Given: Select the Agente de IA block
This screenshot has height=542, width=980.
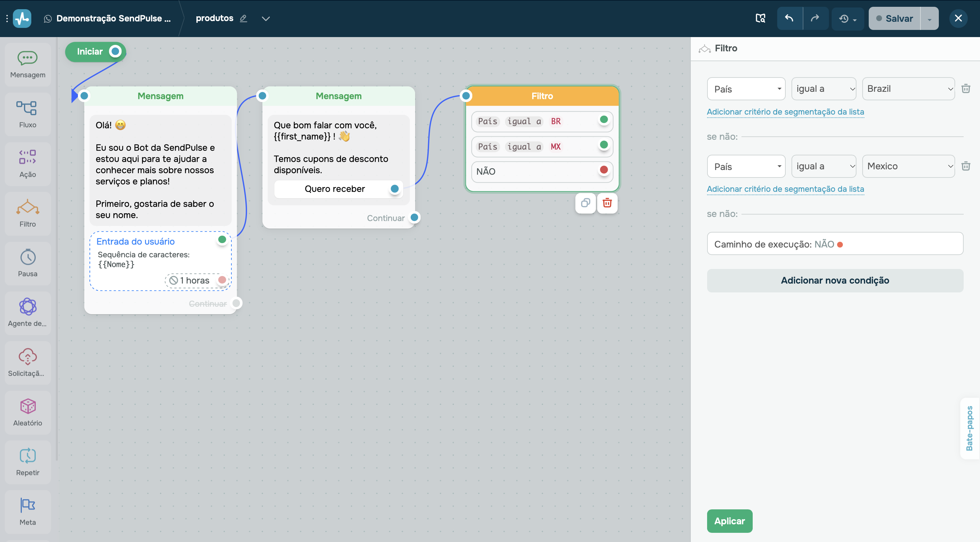Looking at the screenshot, I should [28, 313].
